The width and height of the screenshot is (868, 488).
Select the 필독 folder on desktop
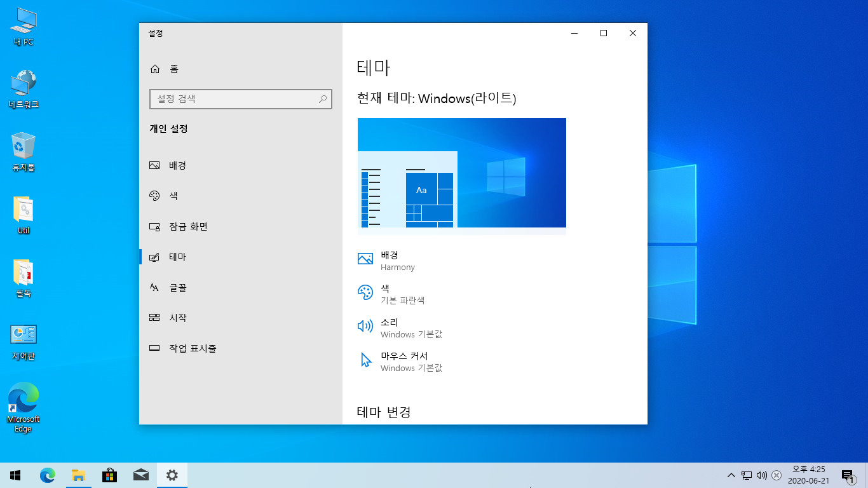pyautogui.click(x=24, y=278)
